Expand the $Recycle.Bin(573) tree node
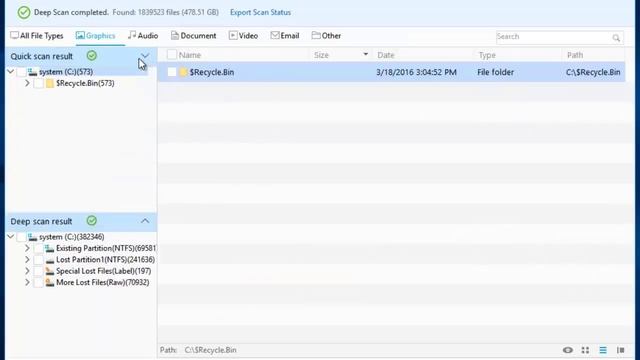Screen dimensions: 640x360 [27, 83]
